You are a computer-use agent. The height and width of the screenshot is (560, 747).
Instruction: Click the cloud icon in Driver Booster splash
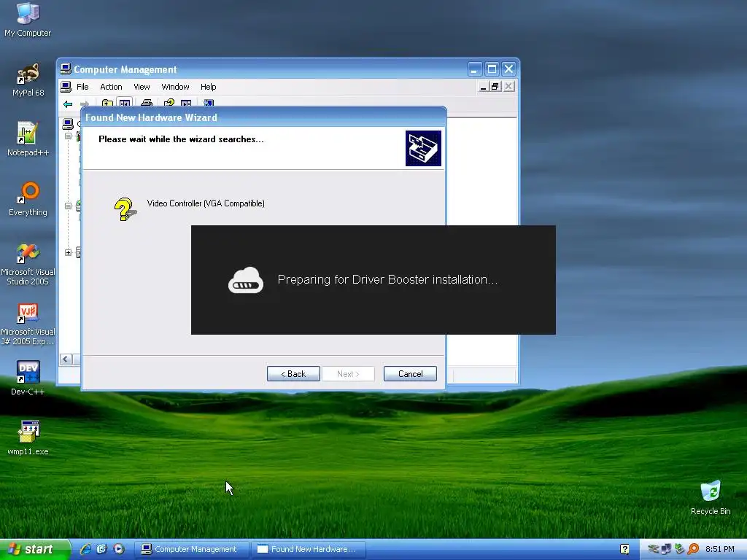[246, 280]
